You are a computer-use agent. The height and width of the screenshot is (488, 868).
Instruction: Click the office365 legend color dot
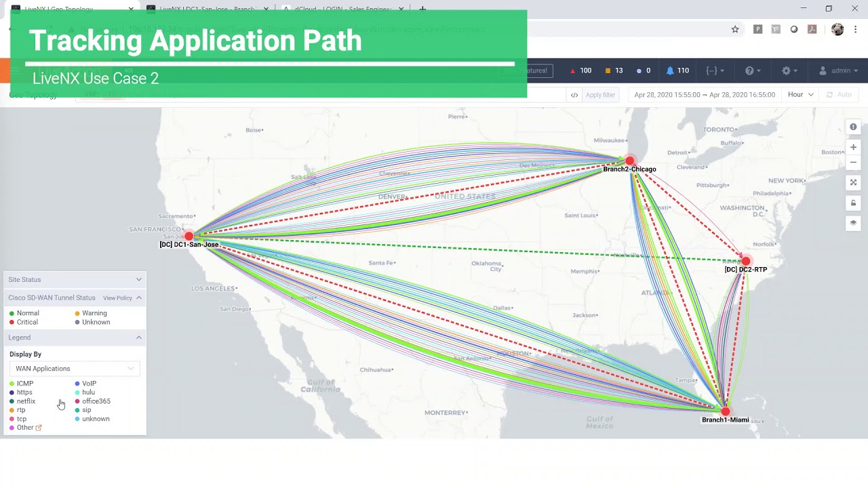click(77, 401)
